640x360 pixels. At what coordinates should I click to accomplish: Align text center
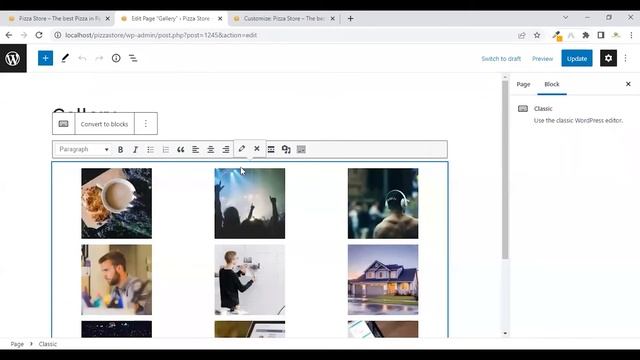211,150
